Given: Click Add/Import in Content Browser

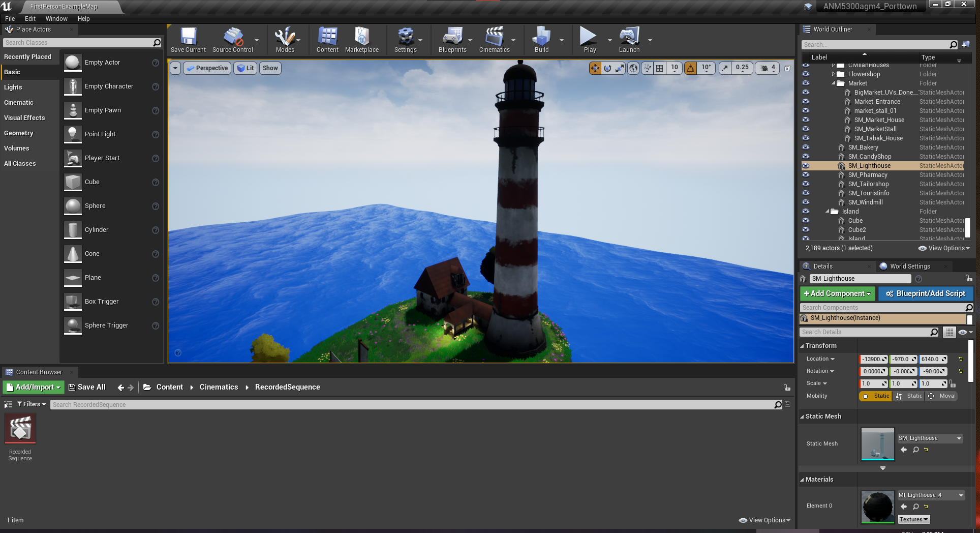Looking at the screenshot, I should coord(34,388).
